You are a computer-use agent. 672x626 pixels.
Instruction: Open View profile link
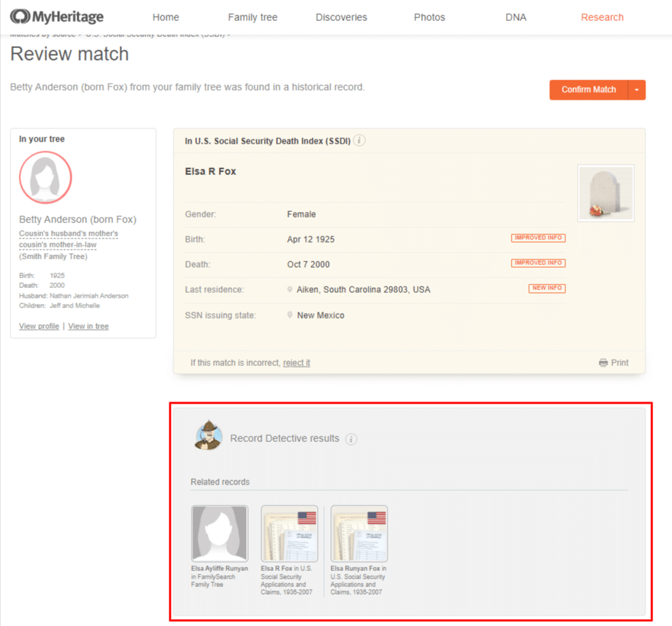click(39, 326)
